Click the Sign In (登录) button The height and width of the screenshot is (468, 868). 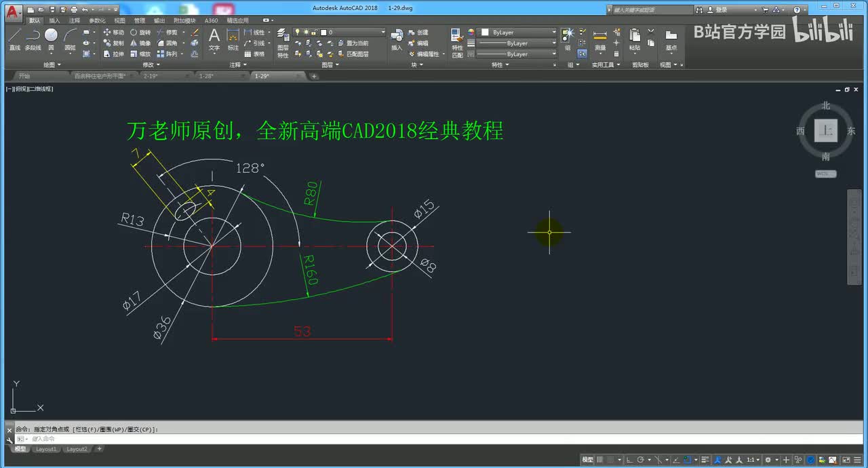tap(717, 9)
